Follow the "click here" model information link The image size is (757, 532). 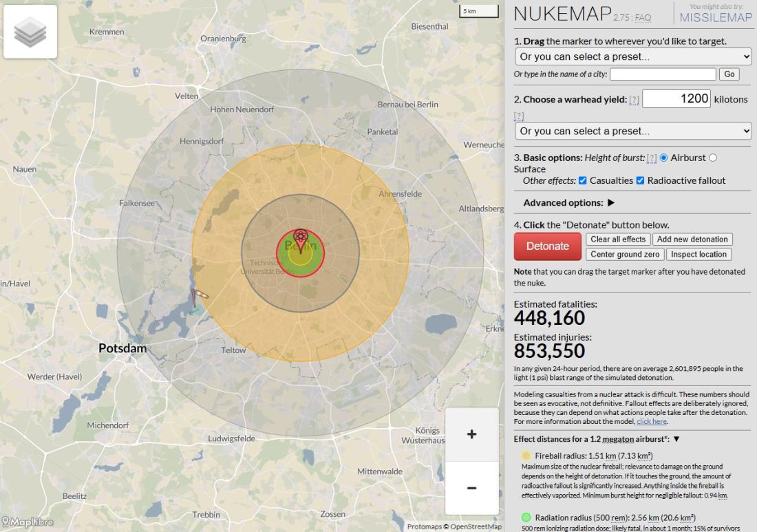pyautogui.click(x=652, y=421)
